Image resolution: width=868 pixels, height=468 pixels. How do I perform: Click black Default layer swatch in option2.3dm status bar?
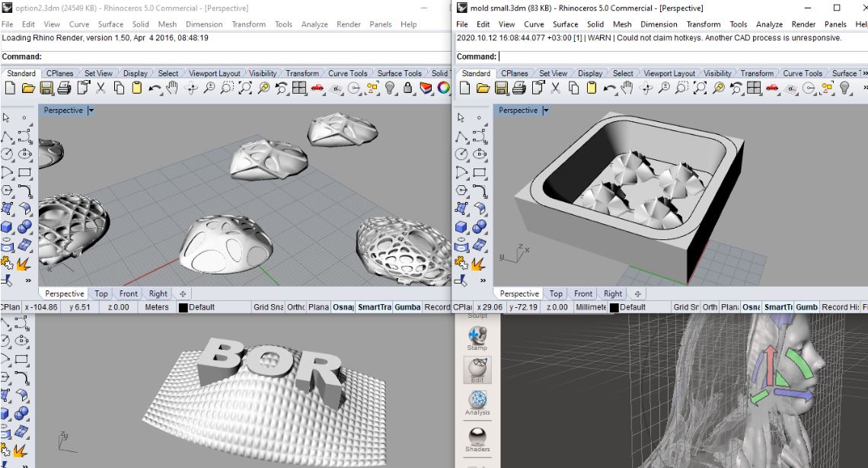183,308
